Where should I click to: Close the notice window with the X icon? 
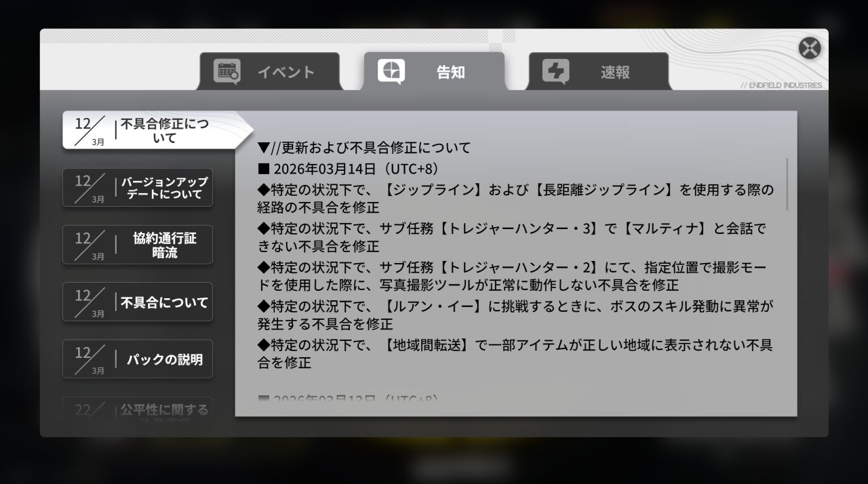(x=809, y=48)
